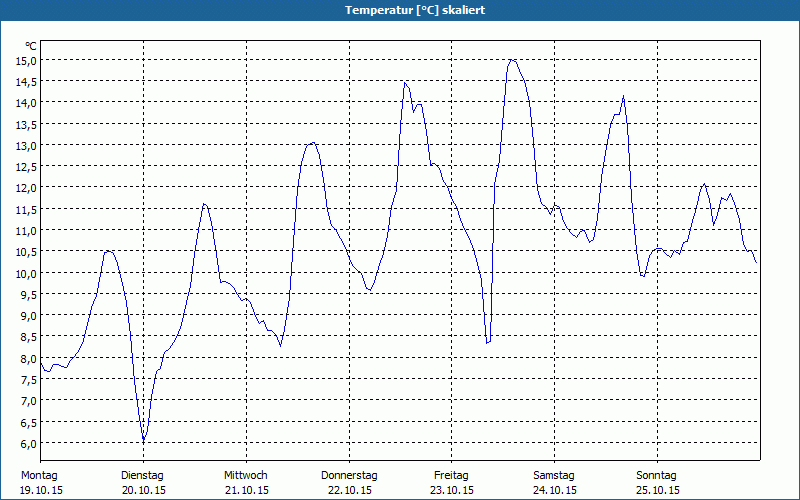Select the 7,0 axis value
The height and width of the screenshot is (500, 800).
tap(29, 401)
